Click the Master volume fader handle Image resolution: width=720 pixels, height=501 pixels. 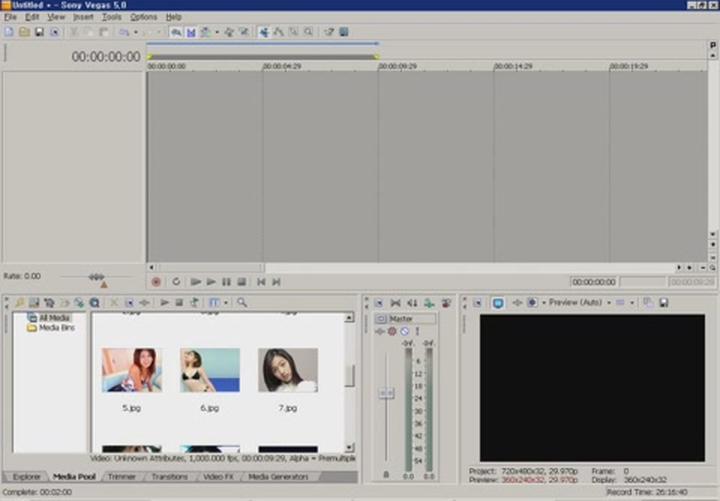coord(386,394)
